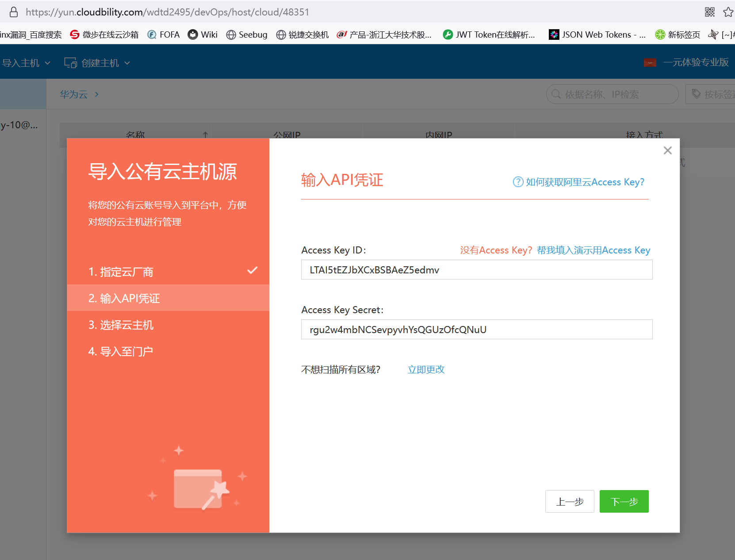Sort by the 名称 column arrow
This screenshot has height=560, width=735.
coord(205,134)
